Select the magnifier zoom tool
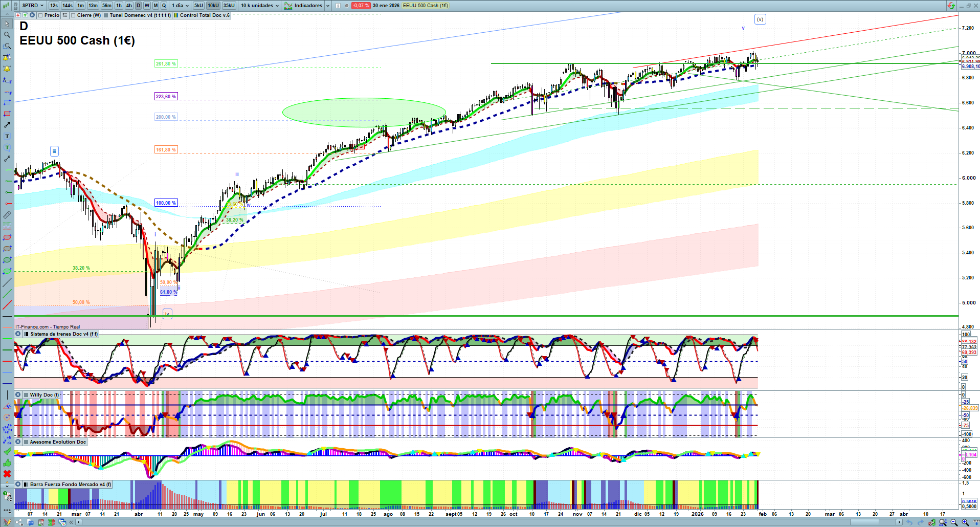 point(7,35)
